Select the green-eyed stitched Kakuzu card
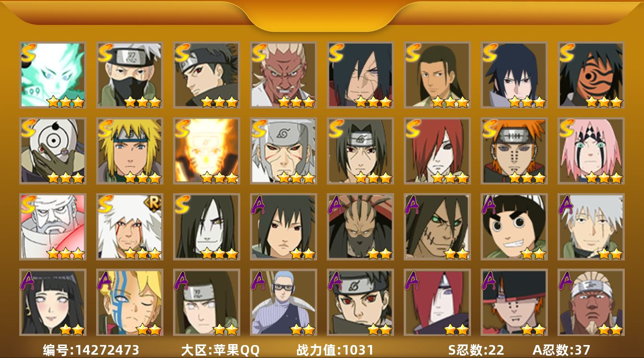644x358 pixels. point(437,227)
